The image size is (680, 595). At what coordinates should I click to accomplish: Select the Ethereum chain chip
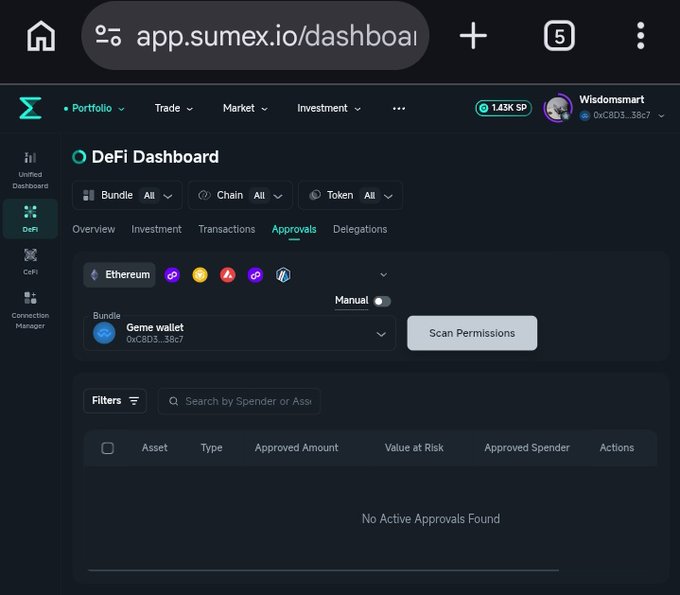click(x=119, y=275)
